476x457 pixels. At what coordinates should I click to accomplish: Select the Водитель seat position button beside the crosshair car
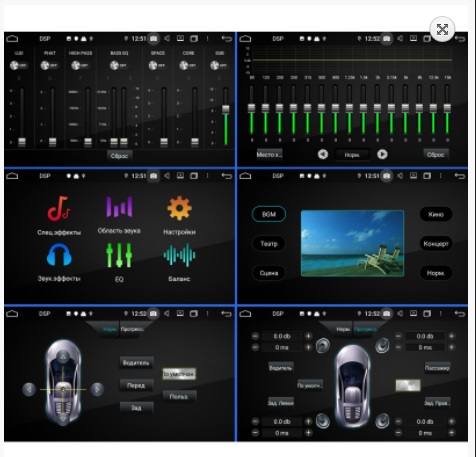click(x=136, y=363)
